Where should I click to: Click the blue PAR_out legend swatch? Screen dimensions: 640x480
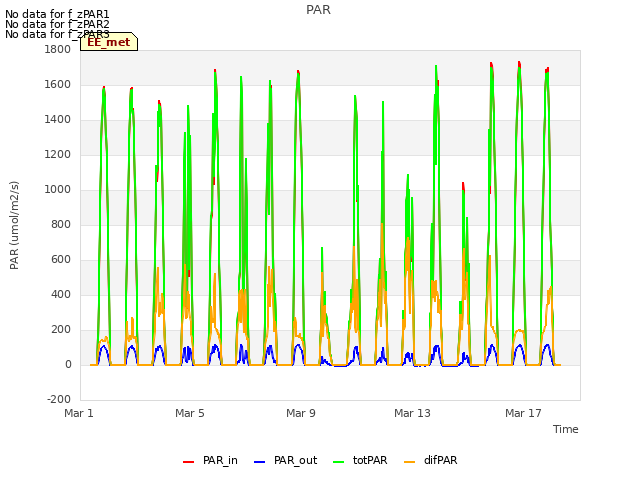(259, 462)
